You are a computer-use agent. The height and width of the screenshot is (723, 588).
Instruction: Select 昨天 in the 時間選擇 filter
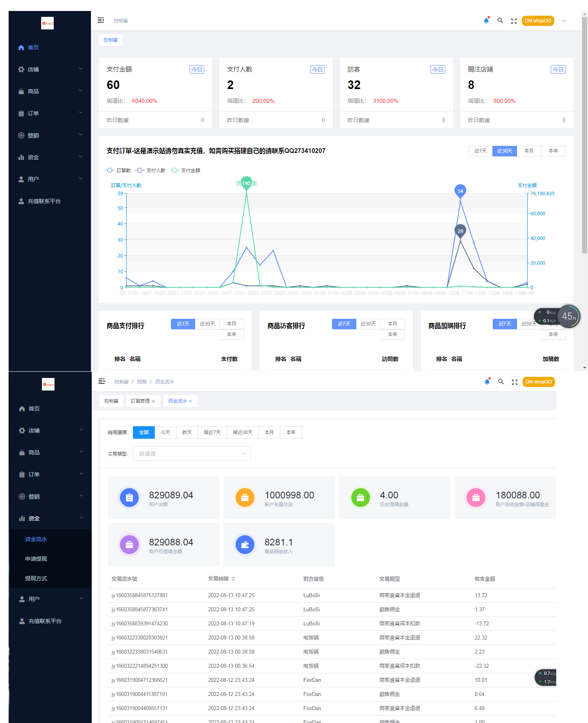point(187,432)
